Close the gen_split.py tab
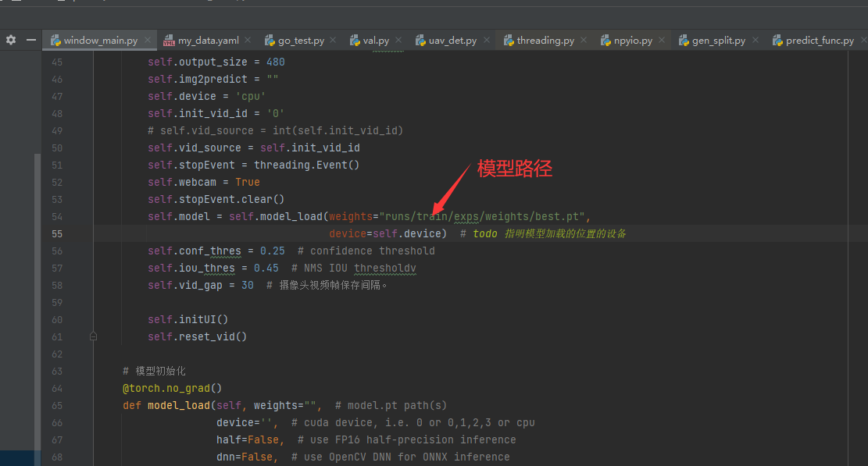Image resolution: width=868 pixels, height=466 pixels. coord(755,41)
